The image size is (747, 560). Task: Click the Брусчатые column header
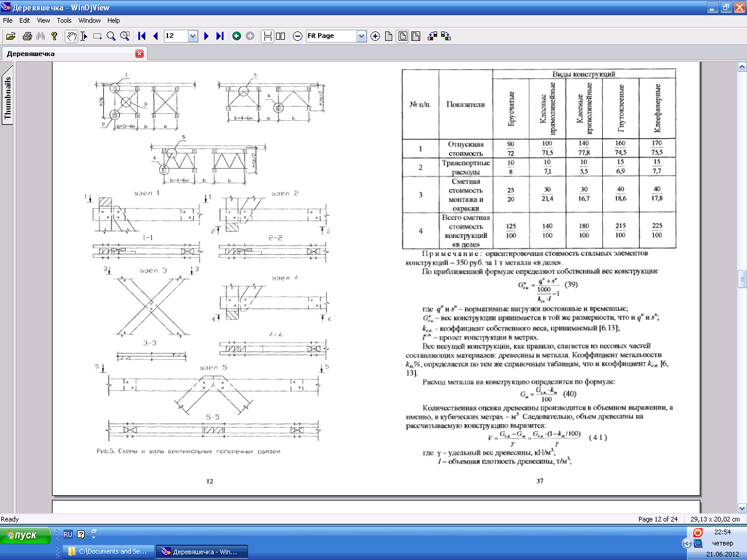511,109
